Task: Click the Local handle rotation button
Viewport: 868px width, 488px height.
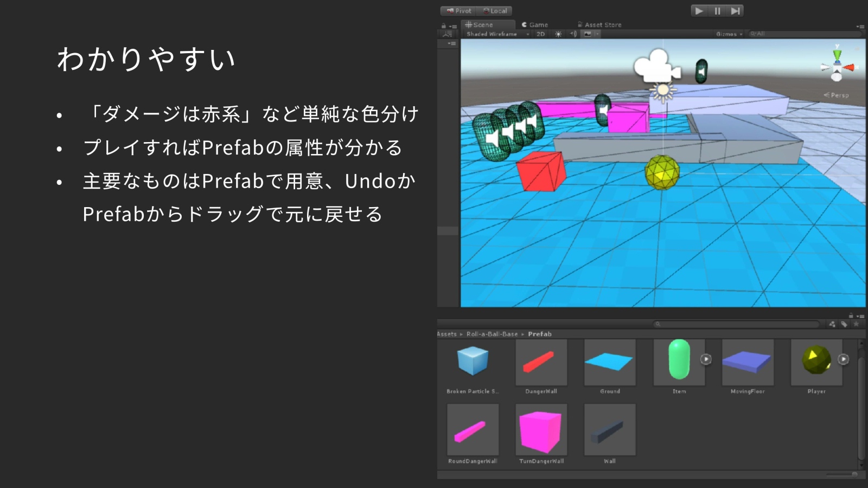Action: point(495,11)
